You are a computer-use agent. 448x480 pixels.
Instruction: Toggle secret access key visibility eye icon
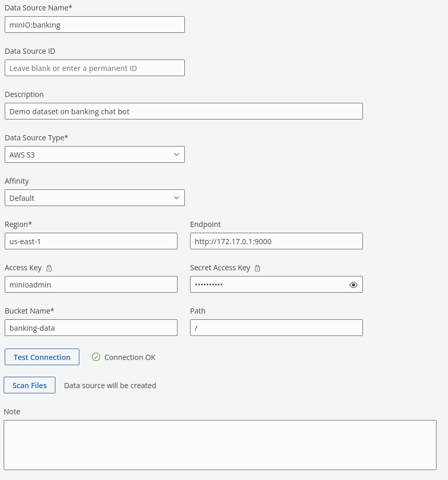353,285
